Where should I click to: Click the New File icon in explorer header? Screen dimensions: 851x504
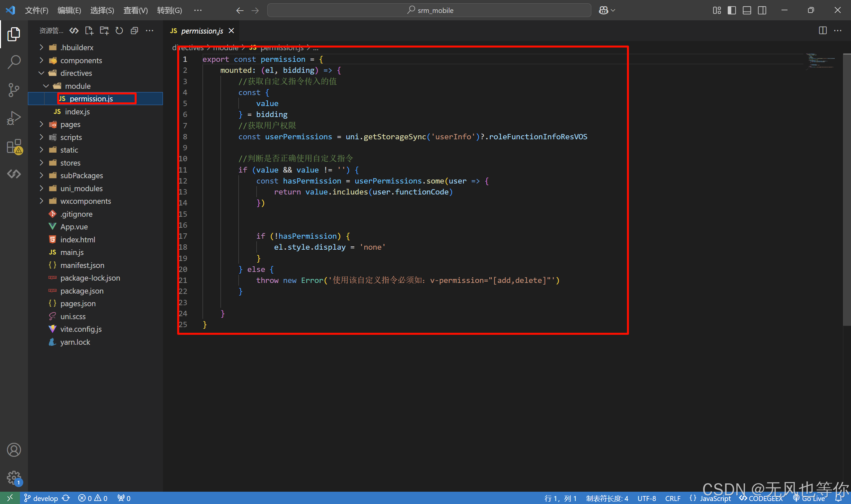pos(89,31)
